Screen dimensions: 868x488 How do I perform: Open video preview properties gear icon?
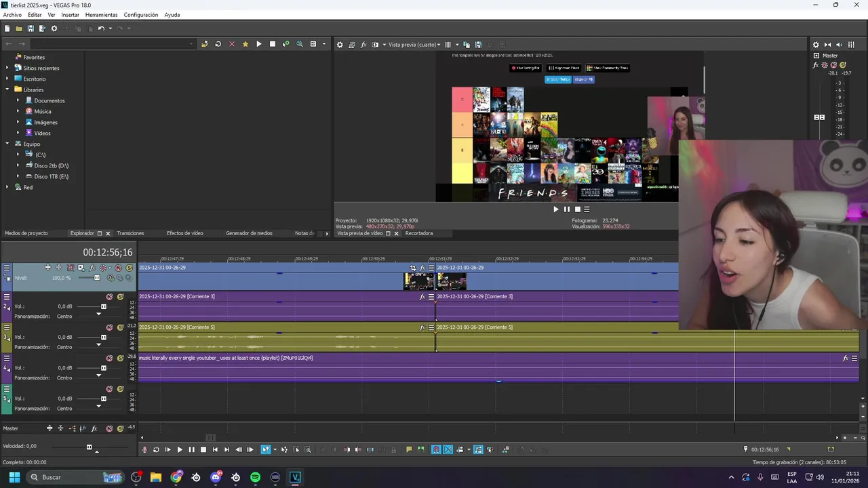[x=340, y=45]
